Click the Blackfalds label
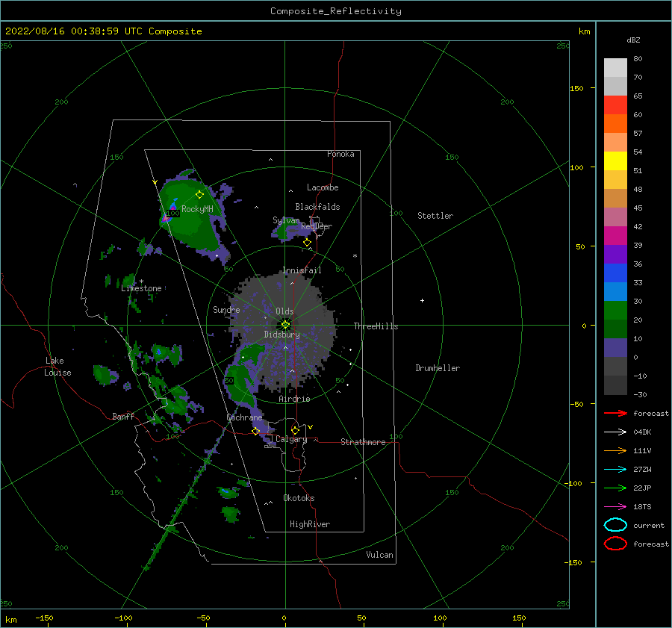 (x=317, y=207)
